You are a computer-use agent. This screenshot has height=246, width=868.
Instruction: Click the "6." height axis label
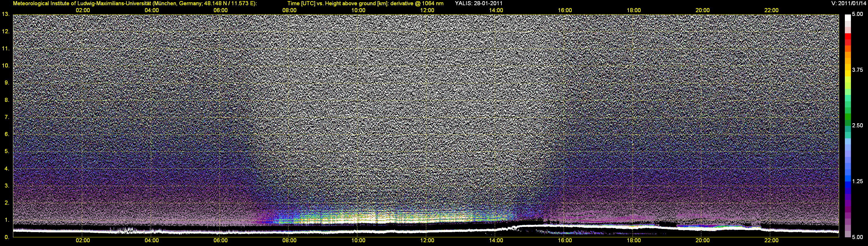[x=7, y=134]
